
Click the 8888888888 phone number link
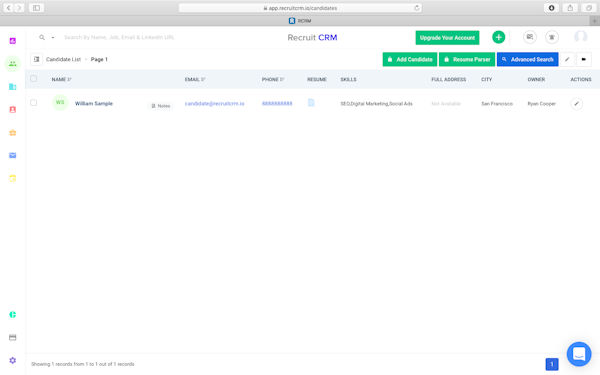(x=277, y=104)
